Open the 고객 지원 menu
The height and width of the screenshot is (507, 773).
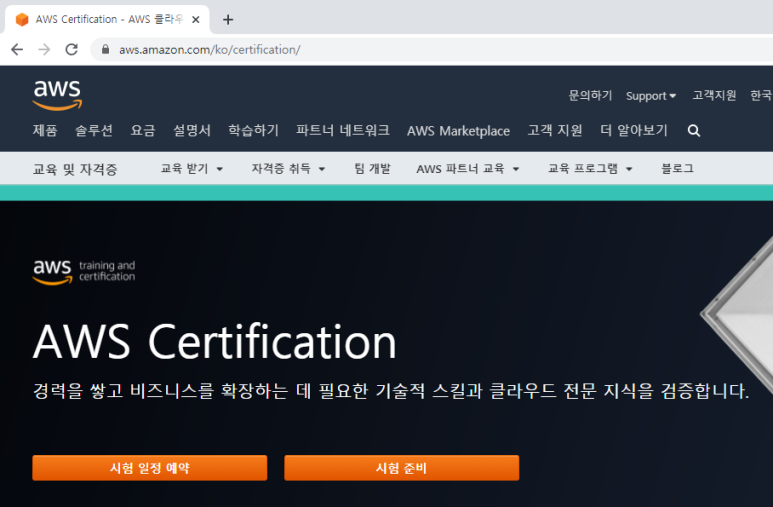coord(555,131)
